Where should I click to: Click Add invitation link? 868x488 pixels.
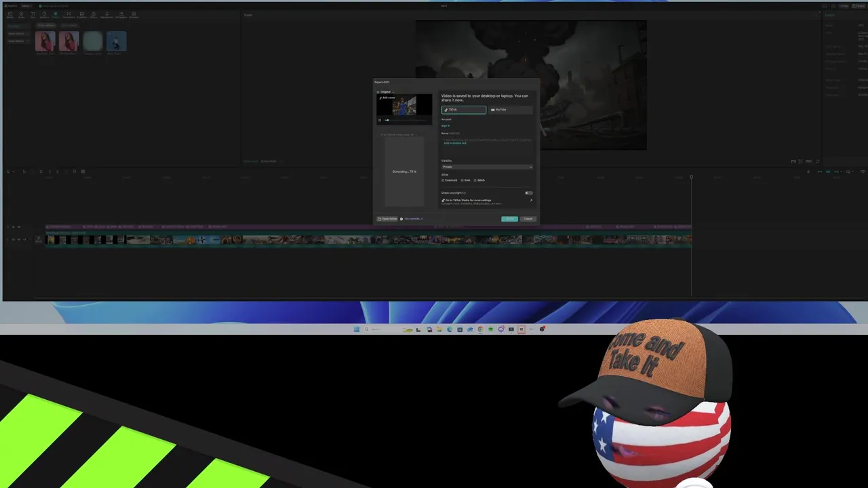pyautogui.click(x=455, y=143)
